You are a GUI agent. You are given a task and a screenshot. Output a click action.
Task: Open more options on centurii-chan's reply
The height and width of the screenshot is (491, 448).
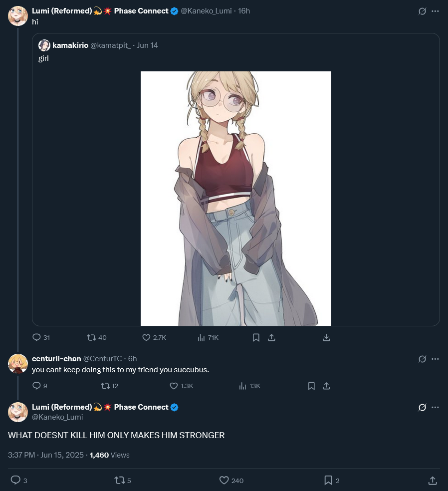coord(435,359)
